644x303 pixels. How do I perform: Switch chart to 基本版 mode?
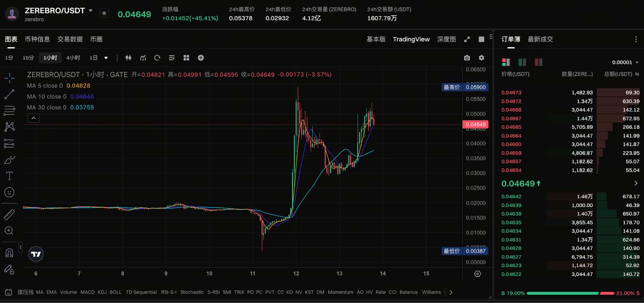click(x=376, y=39)
